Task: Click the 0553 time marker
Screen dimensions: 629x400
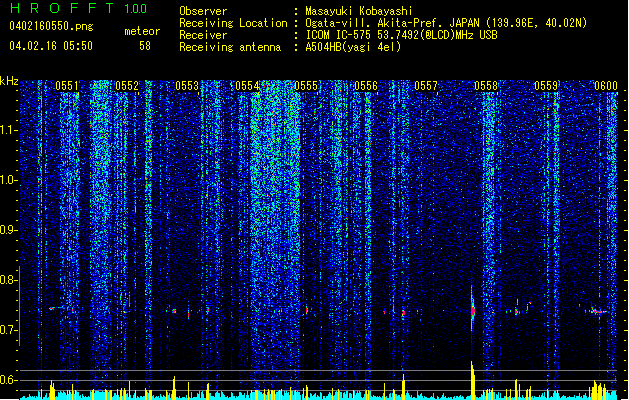Action: tap(187, 86)
